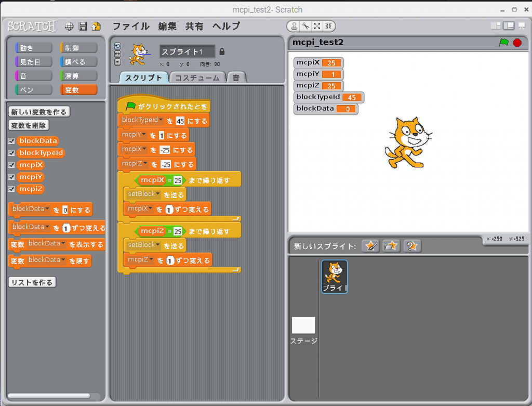Open the 音 blocks category
532x406 pixels.
click(x=34, y=76)
